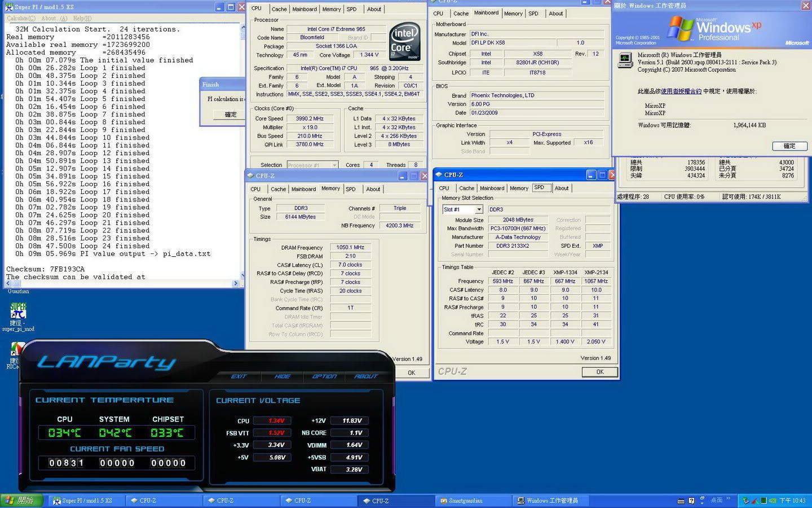Click the red-green arrow tray icon
Image resolution: width=812 pixels, height=508 pixels.
[756, 501]
